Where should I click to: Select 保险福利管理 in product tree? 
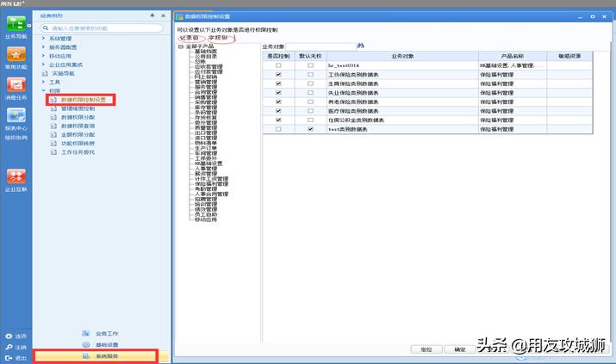tap(211, 184)
